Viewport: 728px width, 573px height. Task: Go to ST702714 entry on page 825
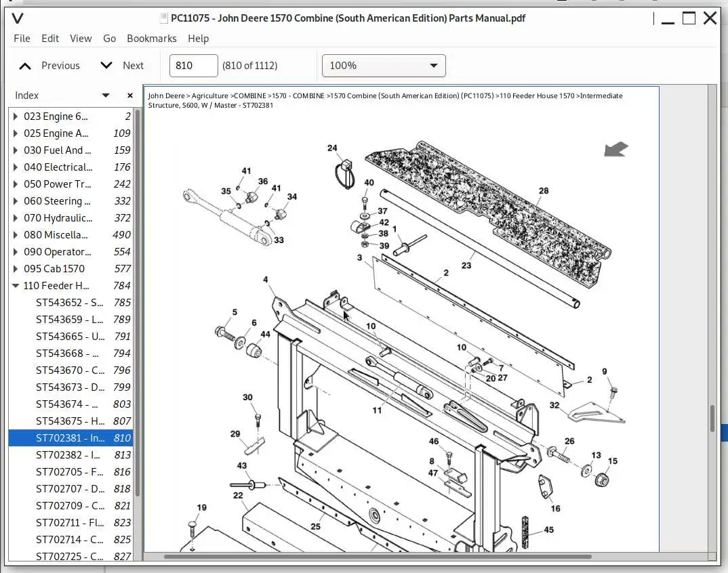[70, 540]
